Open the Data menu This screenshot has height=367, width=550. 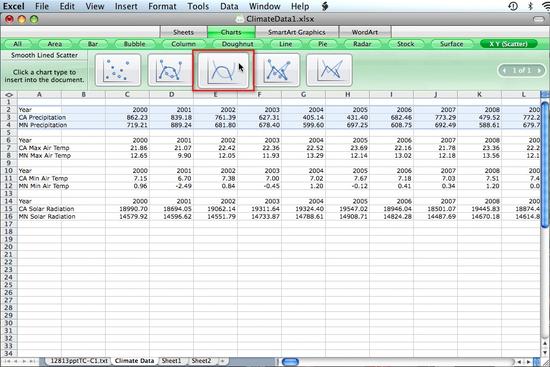(229, 6)
